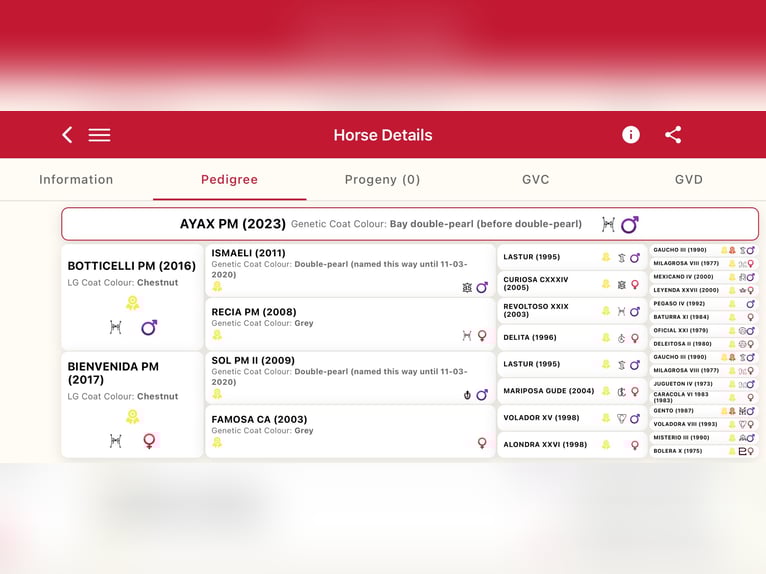Share this horse via share icon
766x574 pixels.
673,135
